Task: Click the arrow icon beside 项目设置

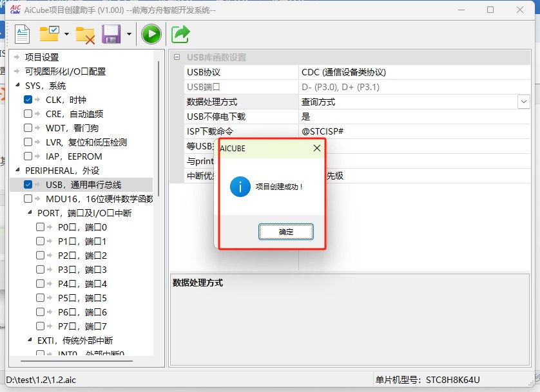Action: click(x=17, y=57)
